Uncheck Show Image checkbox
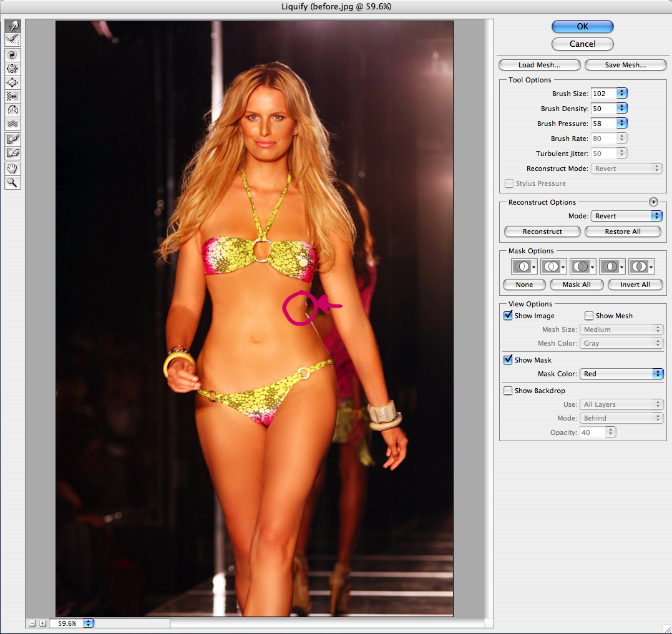 point(508,316)
